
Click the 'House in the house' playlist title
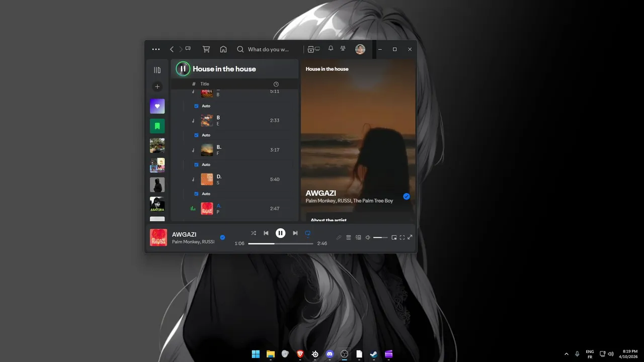[224, 69]
